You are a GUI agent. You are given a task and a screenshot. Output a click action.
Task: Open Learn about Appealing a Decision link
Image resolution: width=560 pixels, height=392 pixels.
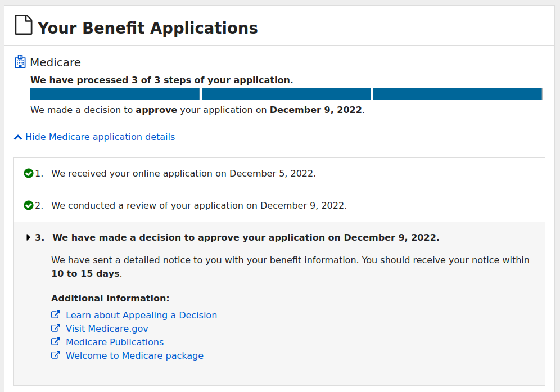pos(142,315)
